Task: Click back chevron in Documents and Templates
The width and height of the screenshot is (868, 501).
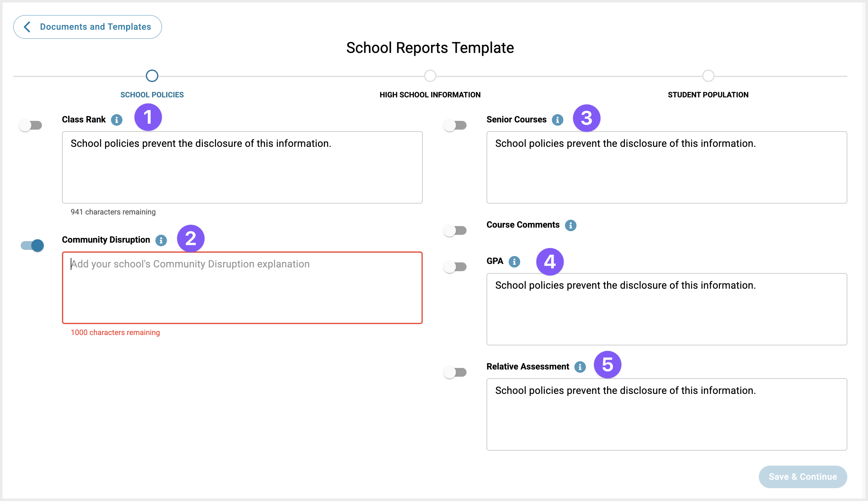Action: 27,27
